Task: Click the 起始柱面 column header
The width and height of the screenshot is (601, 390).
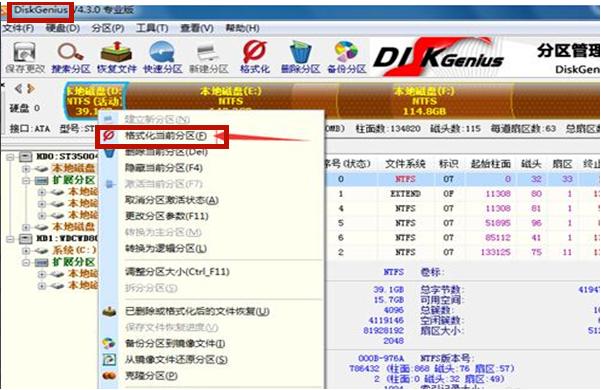Action: (x=491, y=164)
